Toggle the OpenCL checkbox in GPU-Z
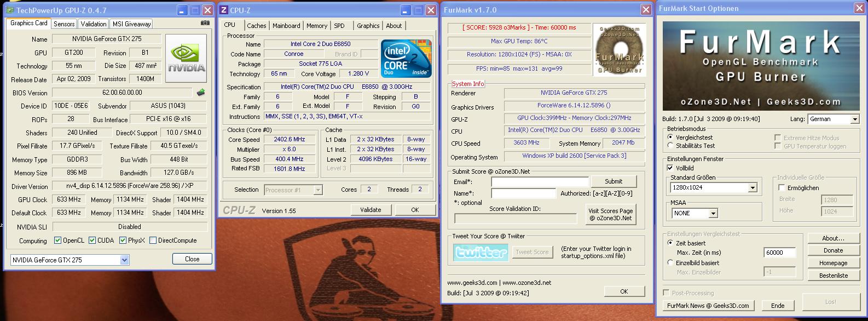Viewport: 868px width, 321px height. pos(57,240)
